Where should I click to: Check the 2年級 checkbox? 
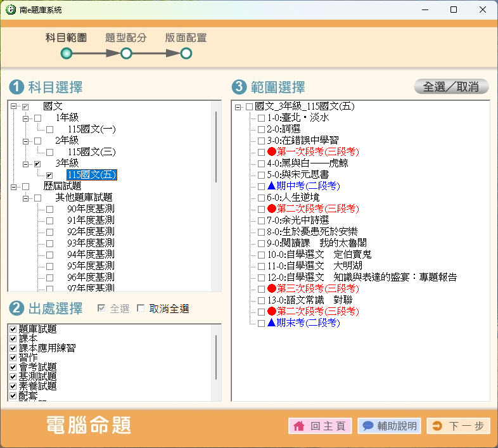[38, 141]
